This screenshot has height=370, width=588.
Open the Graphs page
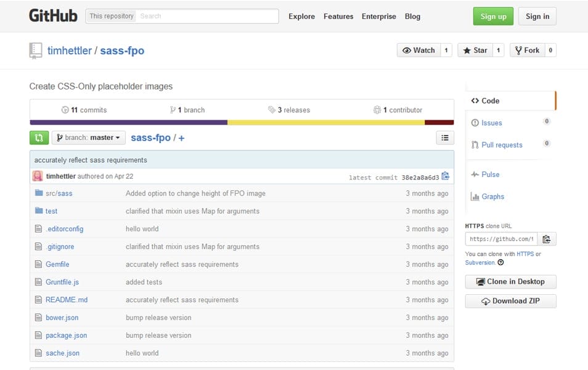tap(492, 197)
